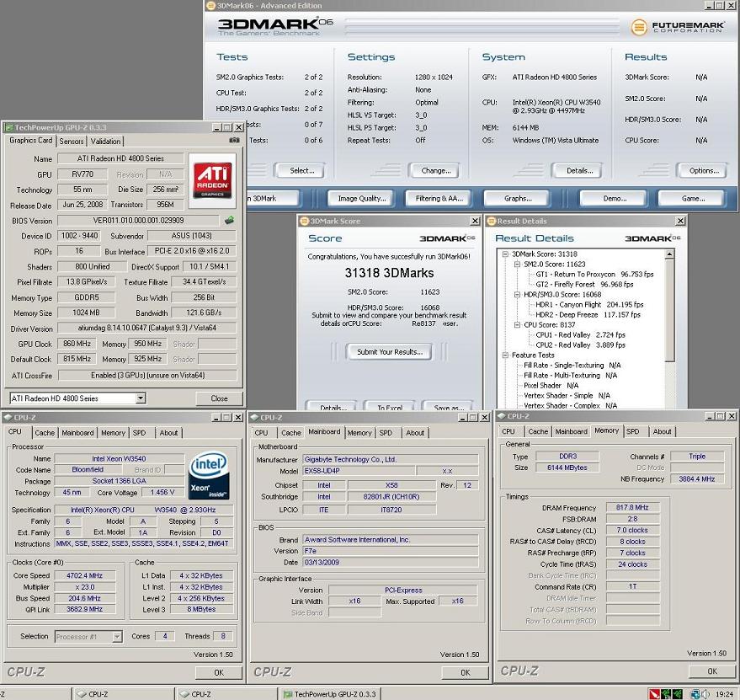Collapse the 3DMark Score tree node
This screenshot has width=740, height=700.
point(505,254)
